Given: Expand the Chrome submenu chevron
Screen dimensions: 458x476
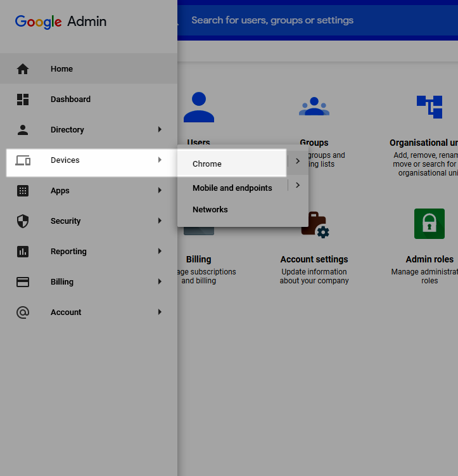Looking at the screenshot, I should click(298, 161).
